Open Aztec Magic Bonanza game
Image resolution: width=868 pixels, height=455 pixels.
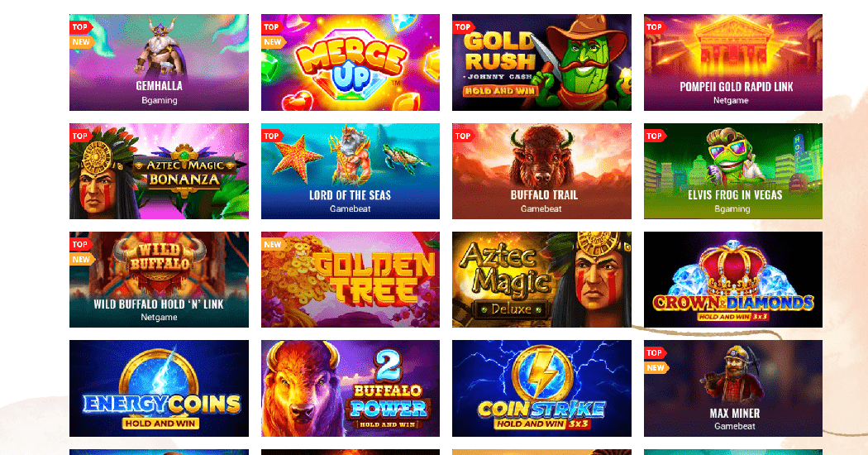pyautogui.click(x=159, y=171)
